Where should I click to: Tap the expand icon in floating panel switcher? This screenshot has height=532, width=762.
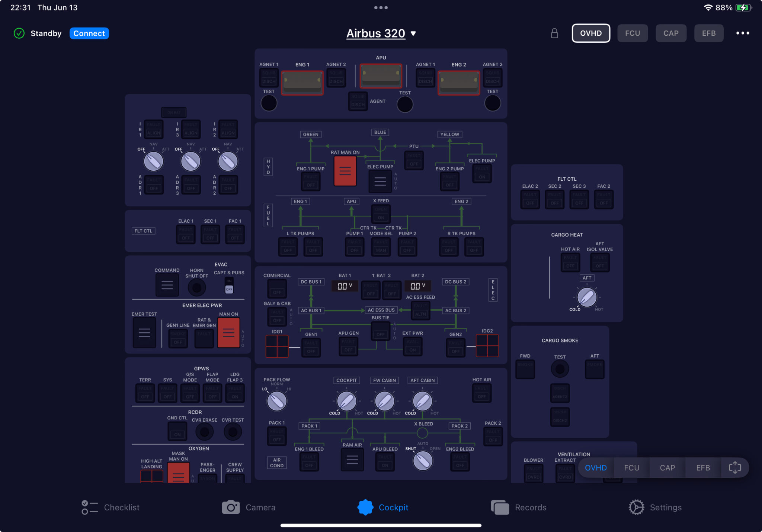735,467
